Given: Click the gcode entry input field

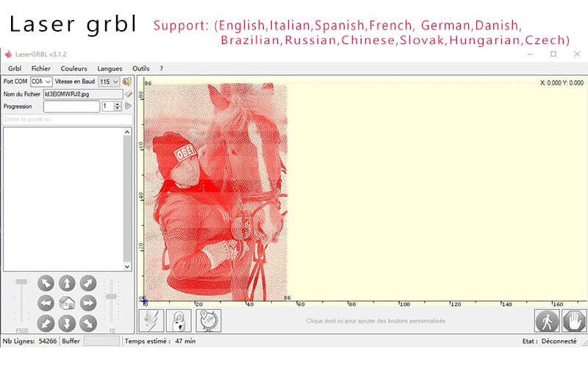Looking at the screenshot, I should coord(68,119).
